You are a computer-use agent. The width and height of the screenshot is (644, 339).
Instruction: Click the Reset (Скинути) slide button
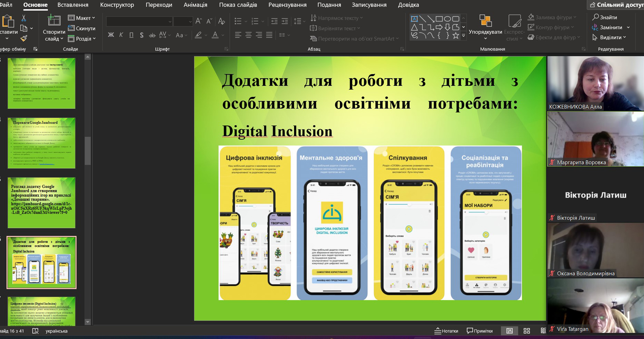click(82, 28)
